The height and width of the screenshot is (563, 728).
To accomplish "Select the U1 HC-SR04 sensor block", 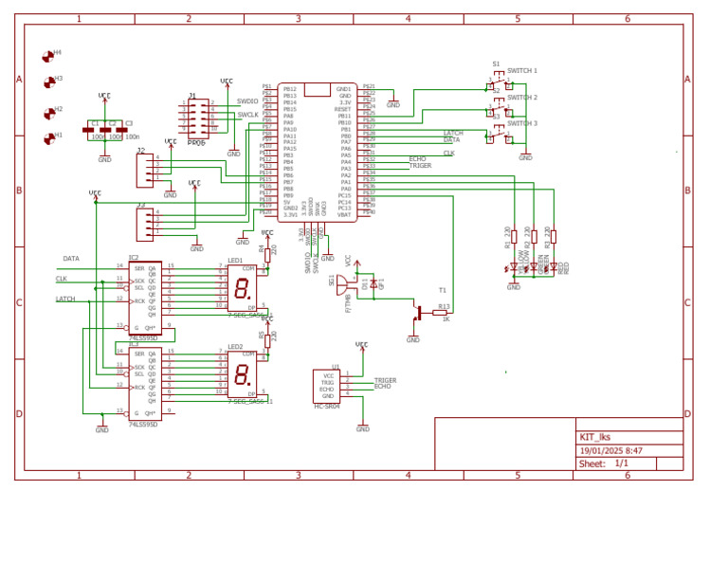I will pos(326,386).
